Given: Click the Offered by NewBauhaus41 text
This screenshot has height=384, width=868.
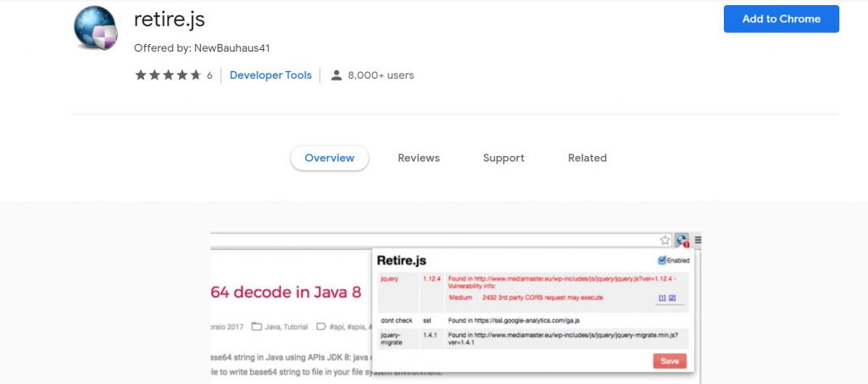Looking at the screenshot, I should coord(202,48).
